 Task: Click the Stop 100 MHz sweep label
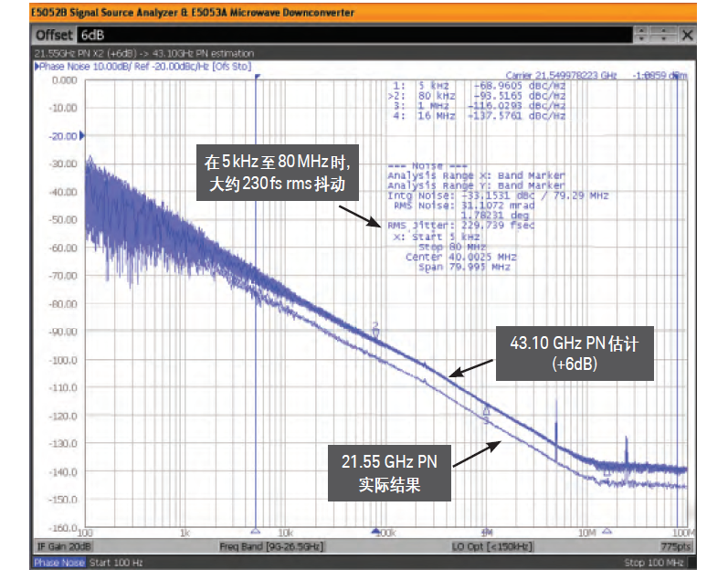tap(654, 563)
